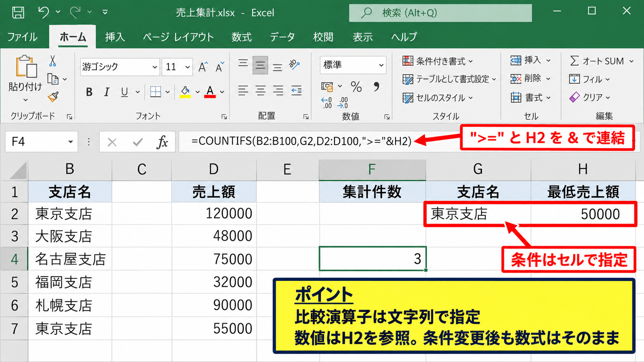Click the フィル fill button
This screenshot has width=644, height=362.
point(590,79)
